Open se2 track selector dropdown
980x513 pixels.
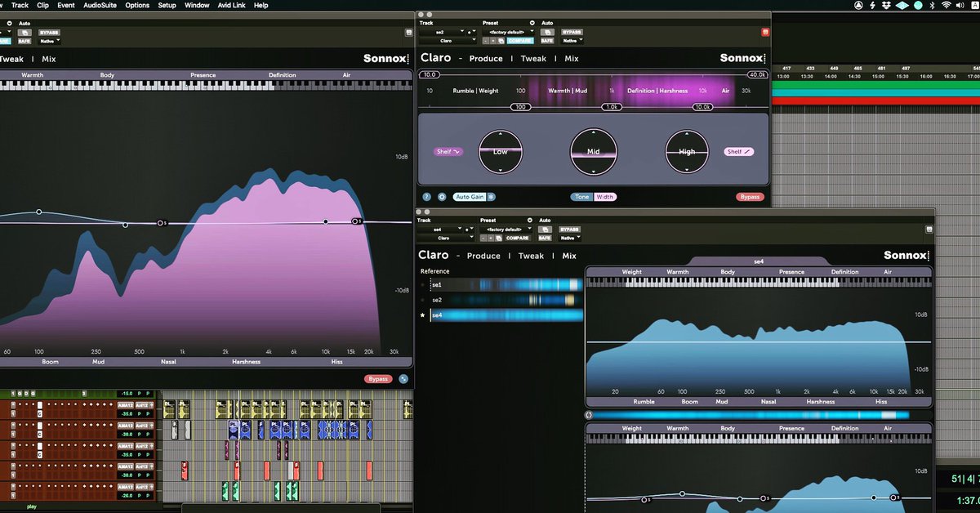point(442,31)
